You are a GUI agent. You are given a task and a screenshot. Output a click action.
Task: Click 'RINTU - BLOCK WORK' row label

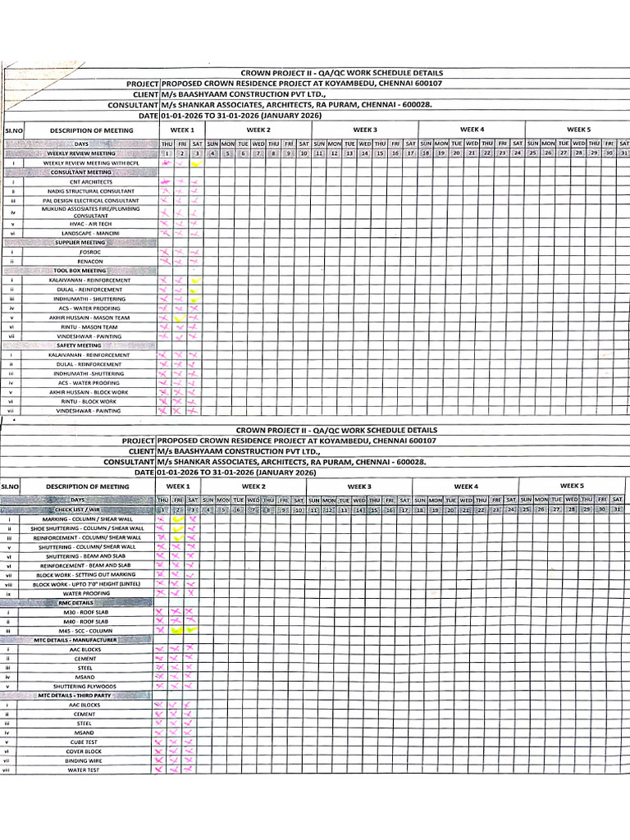[89, 401]
